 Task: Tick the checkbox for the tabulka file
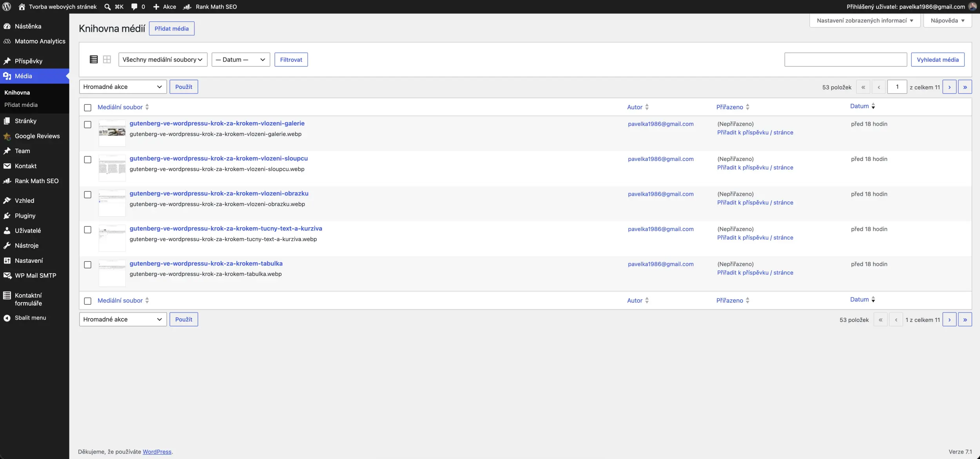coord(88,265)
